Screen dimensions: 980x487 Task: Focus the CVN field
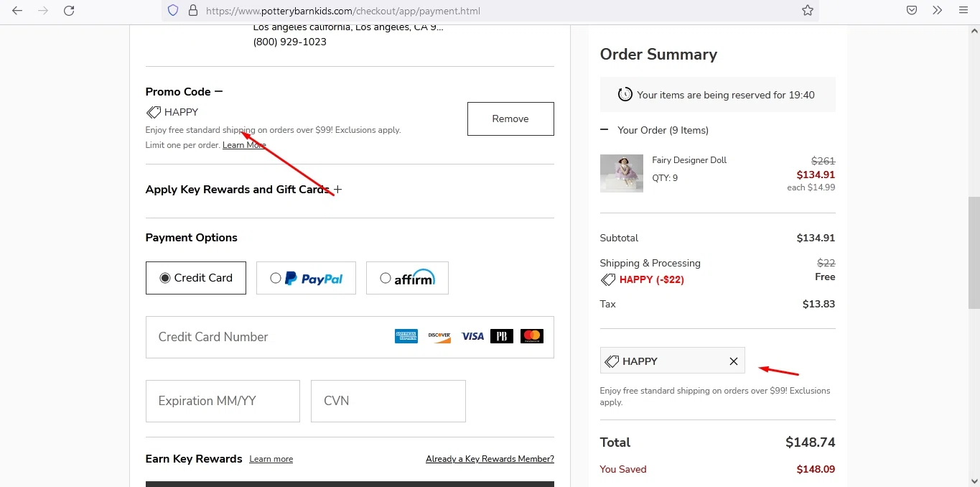tap(388, 401)
